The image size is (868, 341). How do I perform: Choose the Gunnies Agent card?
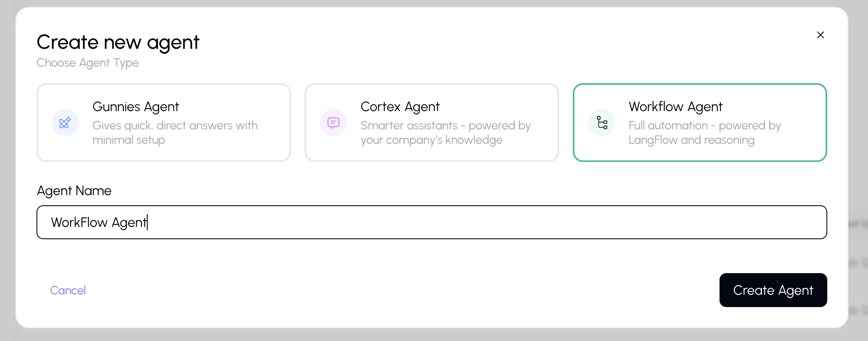pyautogui.click(x=164, y=123)
